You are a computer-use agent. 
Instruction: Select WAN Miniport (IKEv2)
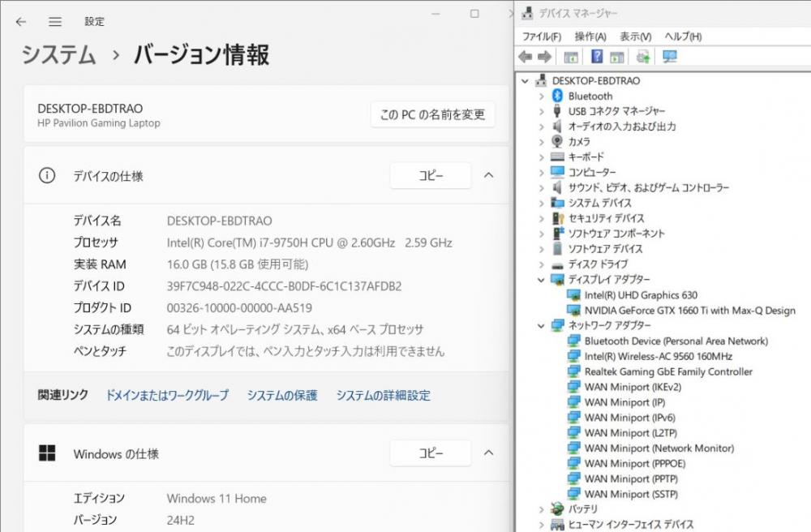click(x=633, y=387)
